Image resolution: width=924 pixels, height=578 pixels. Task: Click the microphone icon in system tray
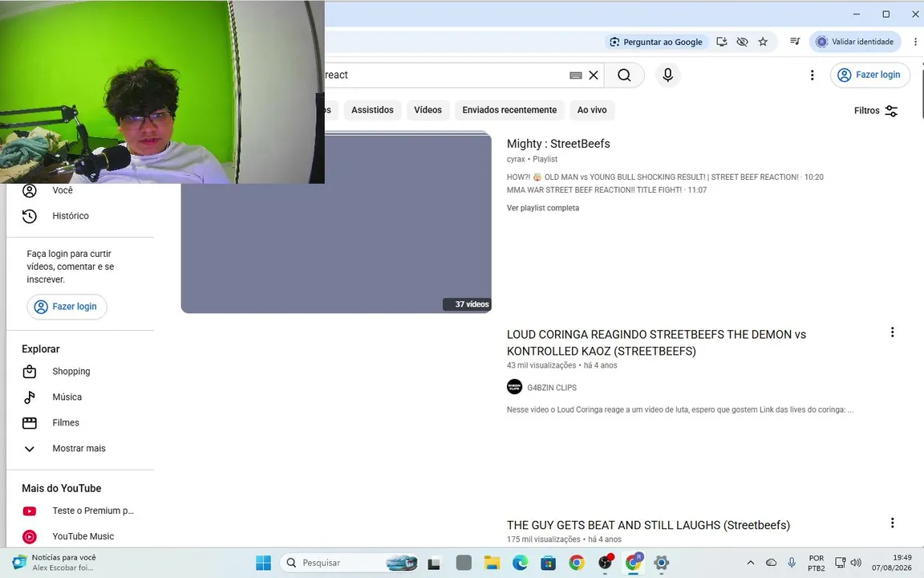[792, 563]
